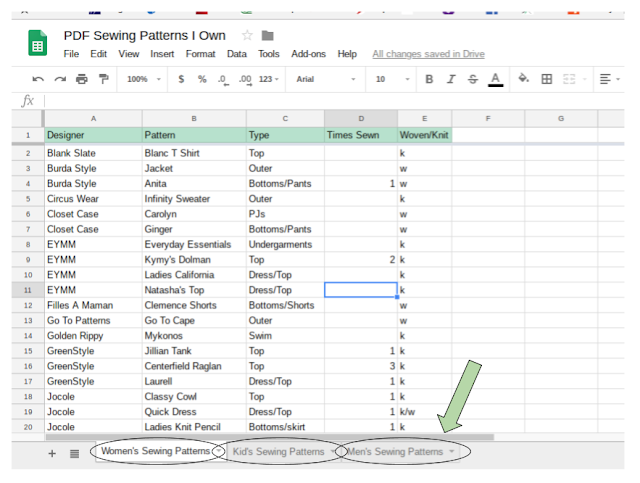
Task: Select the Infinity Sweater cell
Action: coord(194,199)
